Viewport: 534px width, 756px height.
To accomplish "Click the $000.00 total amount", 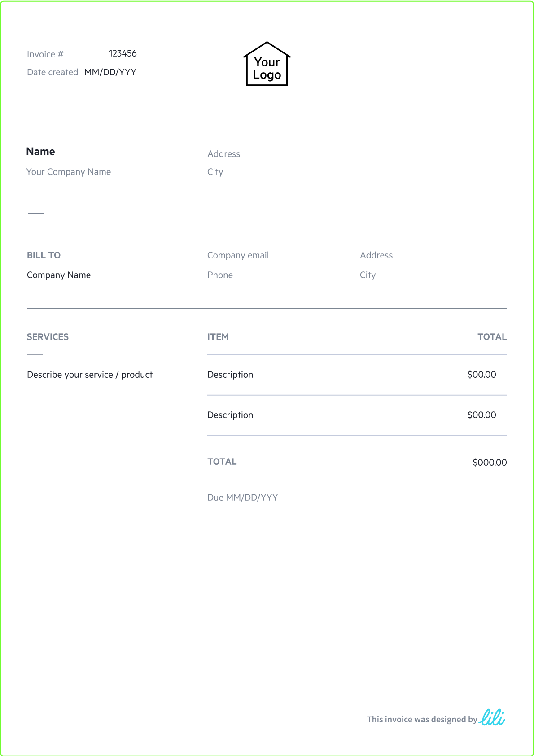I will tap(489, 462).
